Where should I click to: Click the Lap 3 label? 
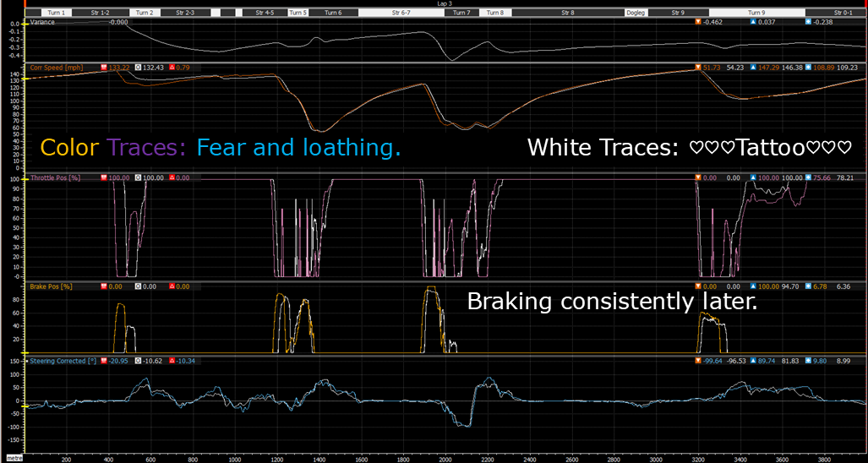click(x=444, y=3)
